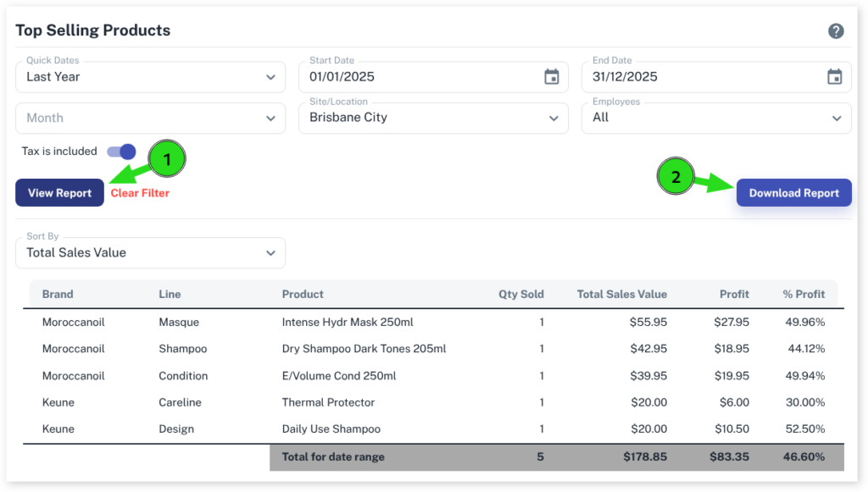Image resolution: width=868 pixels, height=492 pixels.
Task: Click into the End Date field
Action: (698, 77)
